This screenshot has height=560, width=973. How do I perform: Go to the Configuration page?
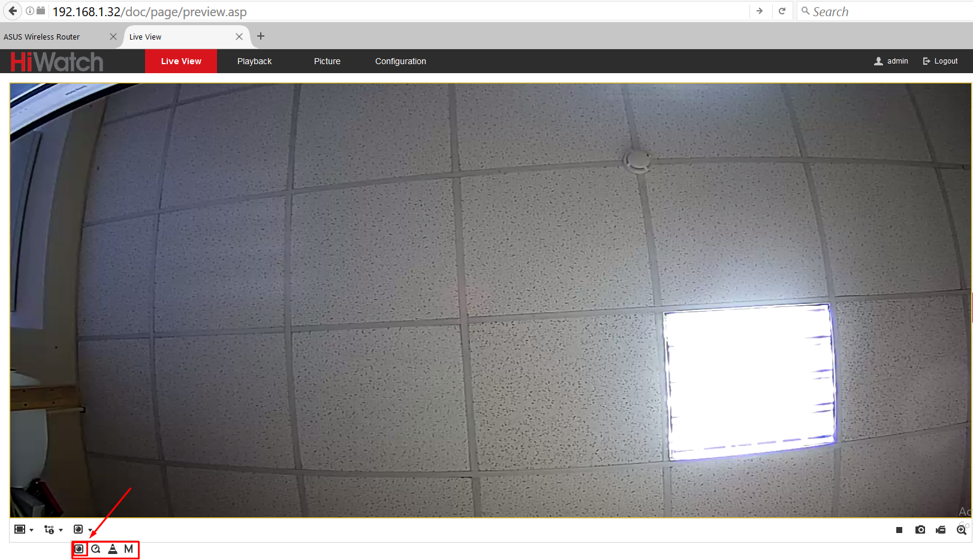[400, 61]
